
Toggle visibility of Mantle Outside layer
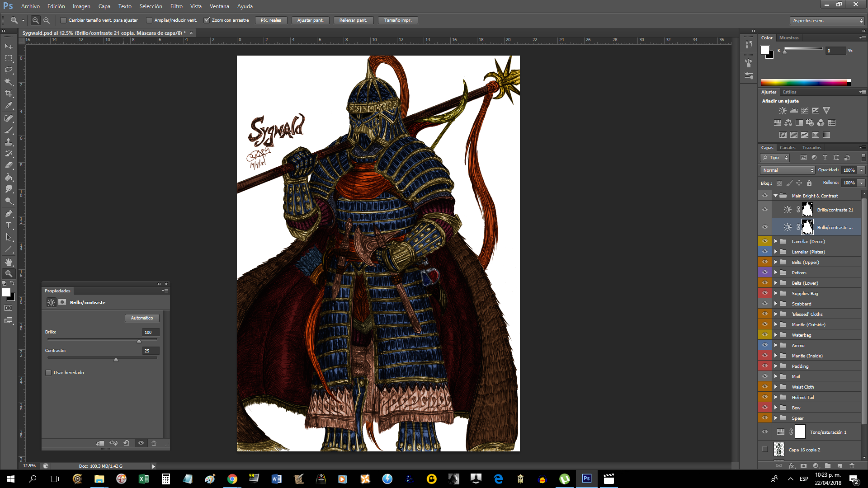point(764,324)
